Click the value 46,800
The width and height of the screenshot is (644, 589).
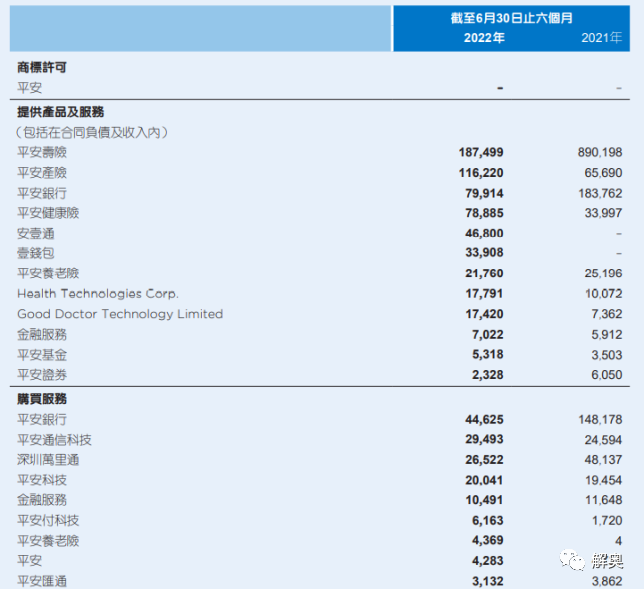pyautogui.click(x=484, y=233)
